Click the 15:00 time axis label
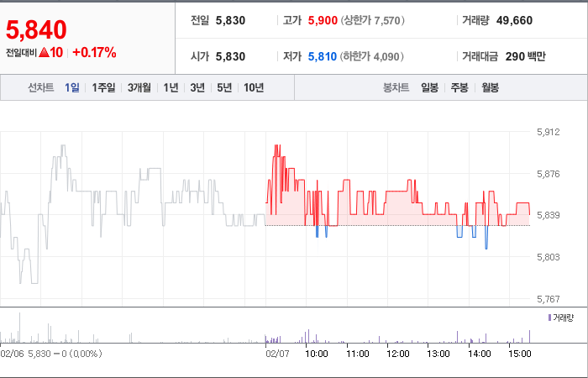 click(520, 354)
